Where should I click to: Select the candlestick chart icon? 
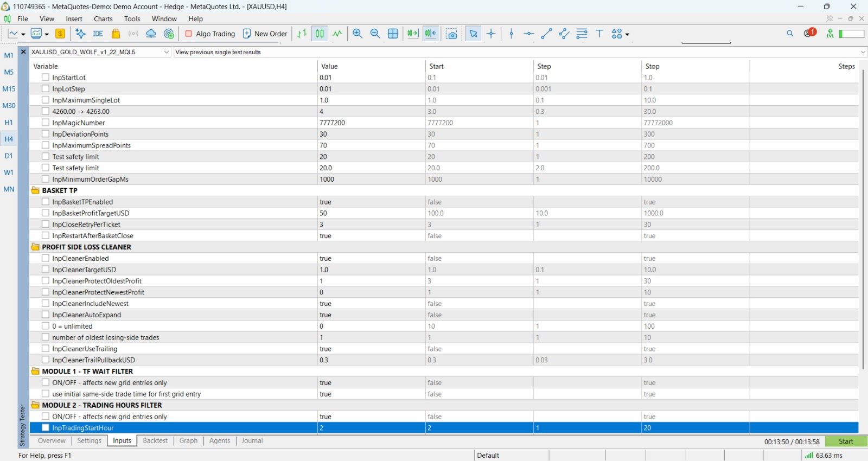[320, 34]
